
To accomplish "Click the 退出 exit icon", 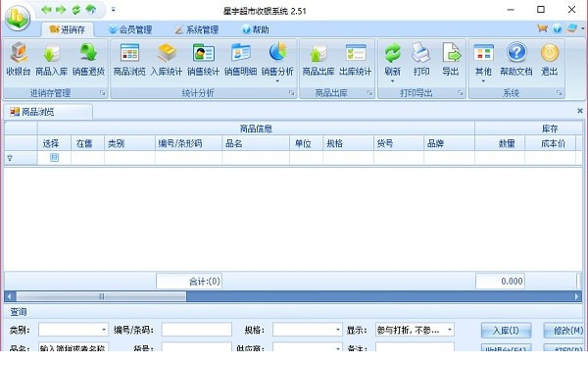I will pos(550,53).
